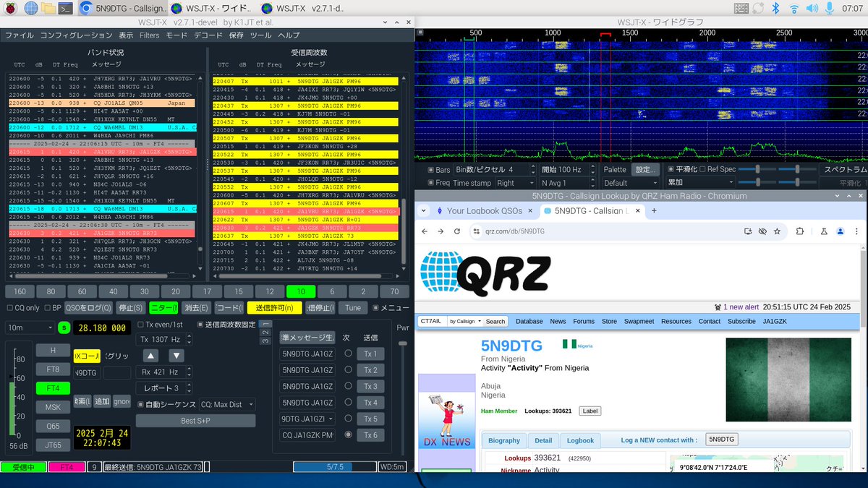
Task: Click the QRZ logo
Action: click(x=486, y=274)
